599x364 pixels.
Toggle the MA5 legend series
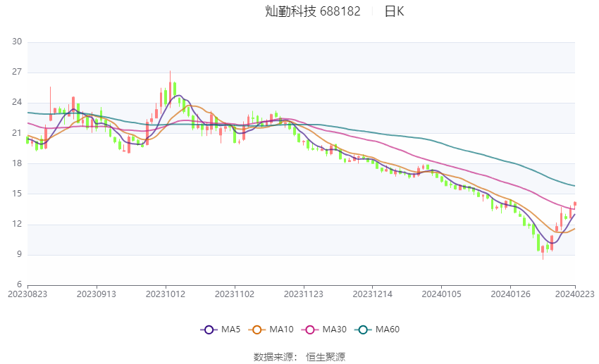tap(221, 330)
